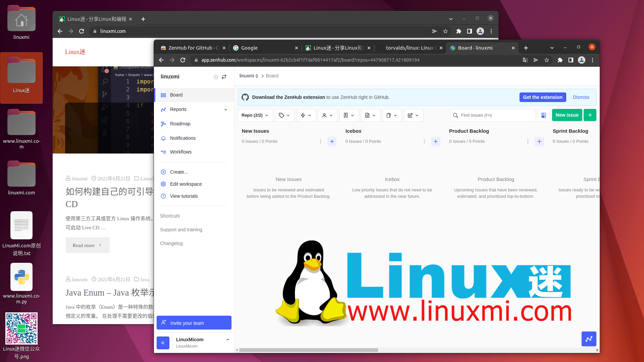Switch workspace using the arrows icon
The width and height of the screenshot is (644, 362).
click(x=224, y=77)
